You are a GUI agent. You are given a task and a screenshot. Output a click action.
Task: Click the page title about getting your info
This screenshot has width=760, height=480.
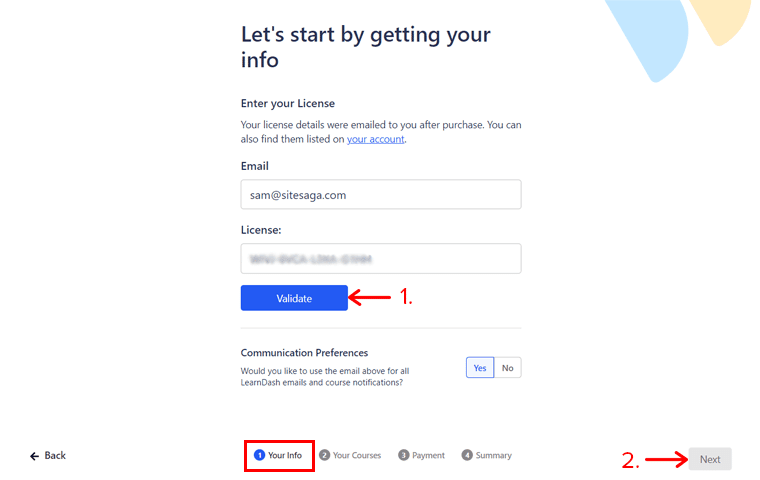coord(366,47)
